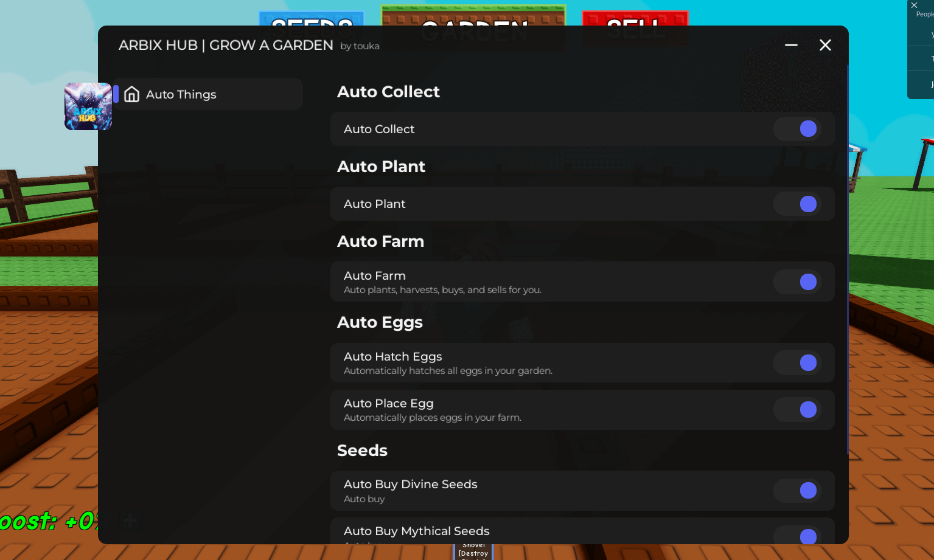Viewport: 934px width, 560px height.
Task: Click 'Automatically hatches all eggs' description
Action: coord(448,371)
